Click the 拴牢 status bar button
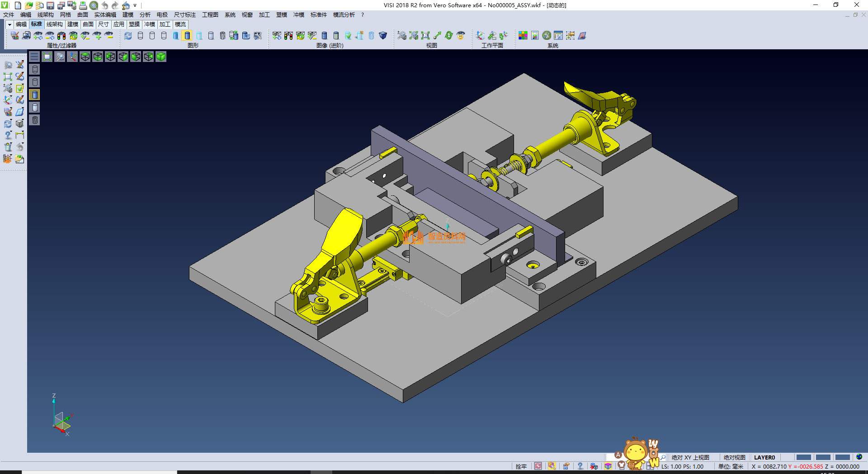The image size is (868, 474). 521,466
